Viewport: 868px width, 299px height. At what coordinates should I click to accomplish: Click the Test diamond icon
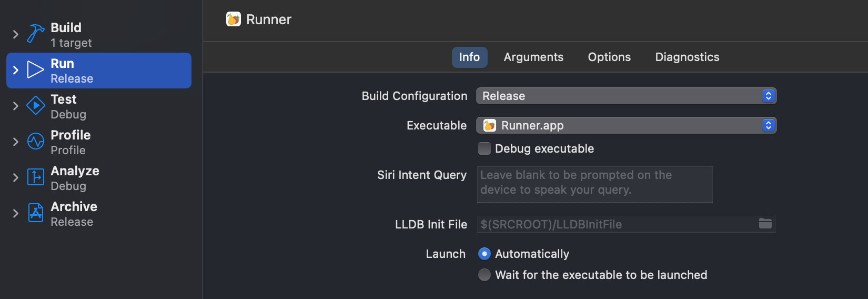[35, 106]
